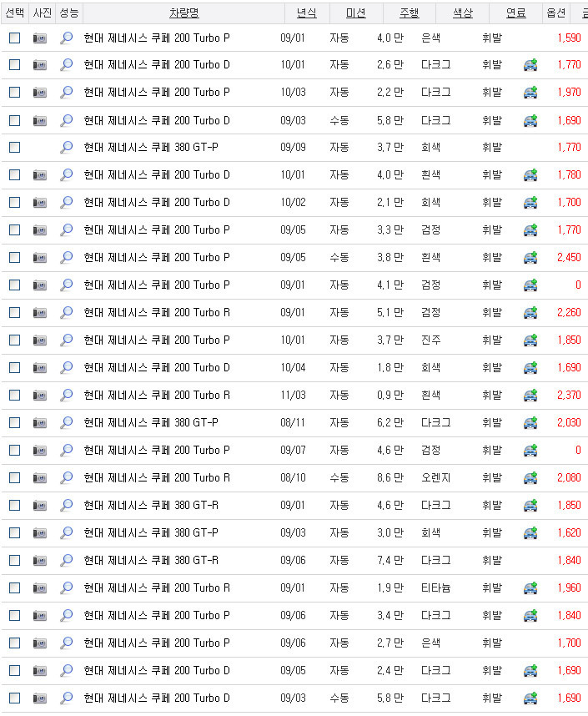Click options car icon for 3.4 만 row
Image resolution: width=588 pixels, height=716 pixels.
tap(530, 616)
